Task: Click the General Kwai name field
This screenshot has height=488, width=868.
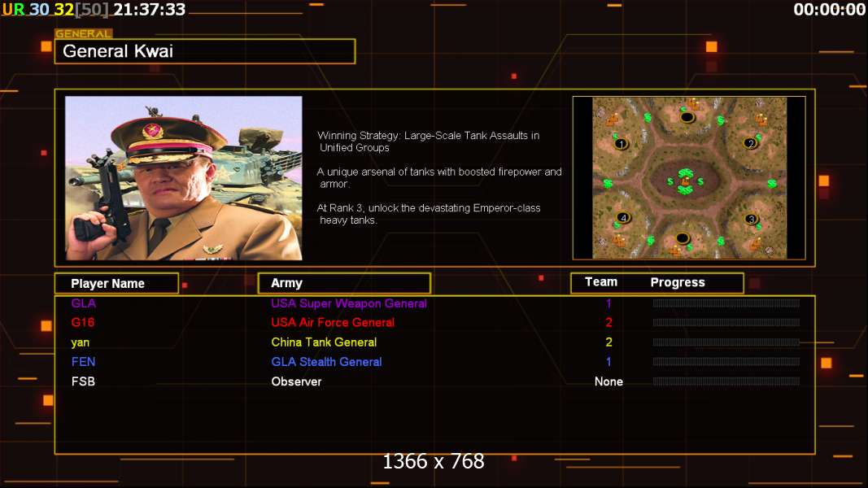Action: (x=205, y=51)
